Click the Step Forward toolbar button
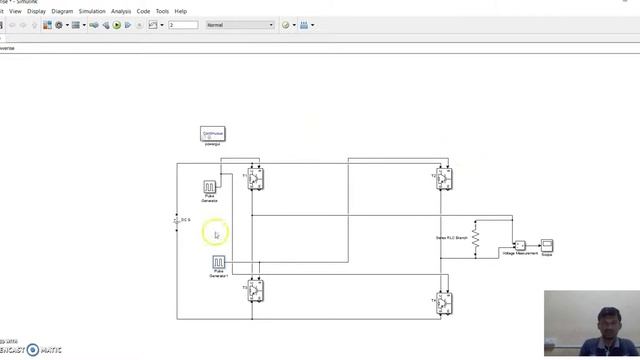Viewport: 640px width, 360px height. pyautogui.click(x=128, y=25)
